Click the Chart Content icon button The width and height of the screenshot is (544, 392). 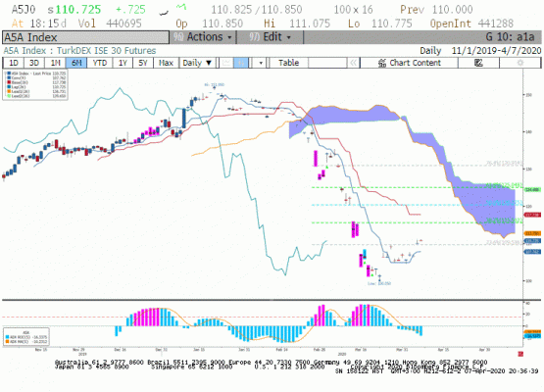point(409,63)
